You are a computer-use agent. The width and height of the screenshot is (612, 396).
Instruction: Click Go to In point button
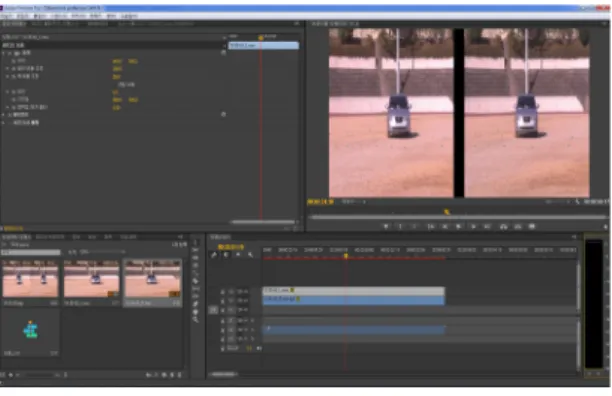tap(430, 226)
